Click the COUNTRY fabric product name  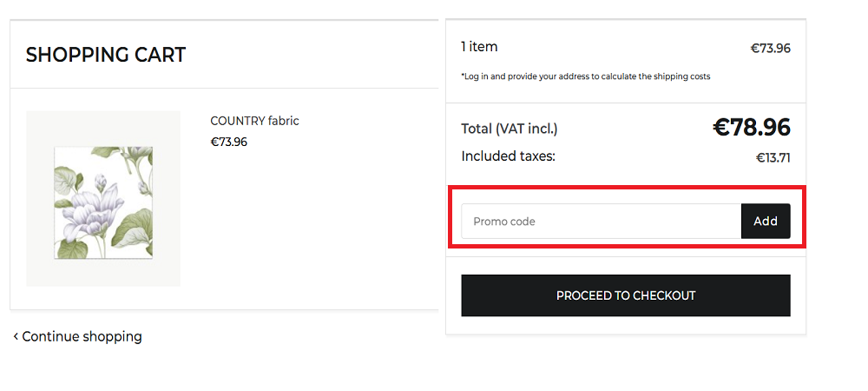point(254,121)
